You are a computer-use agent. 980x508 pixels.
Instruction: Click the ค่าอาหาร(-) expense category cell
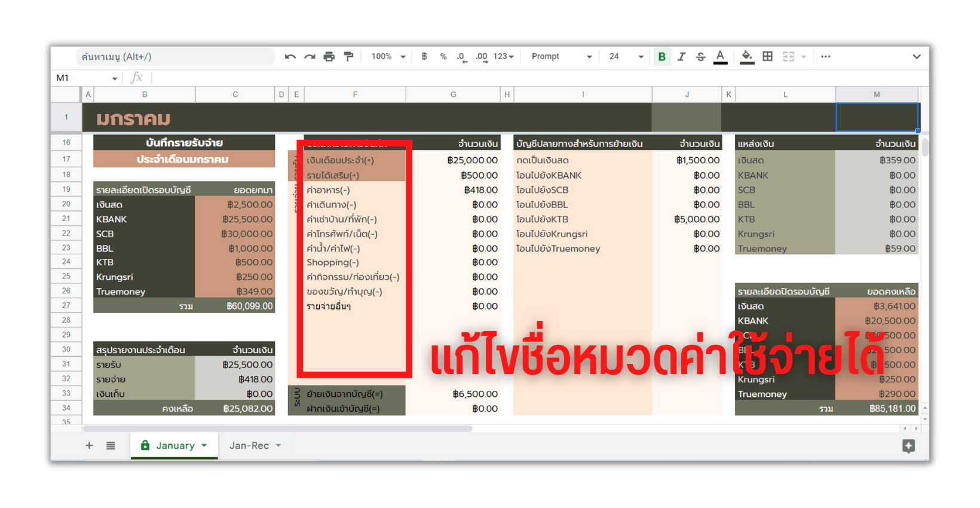click(355, 190)
